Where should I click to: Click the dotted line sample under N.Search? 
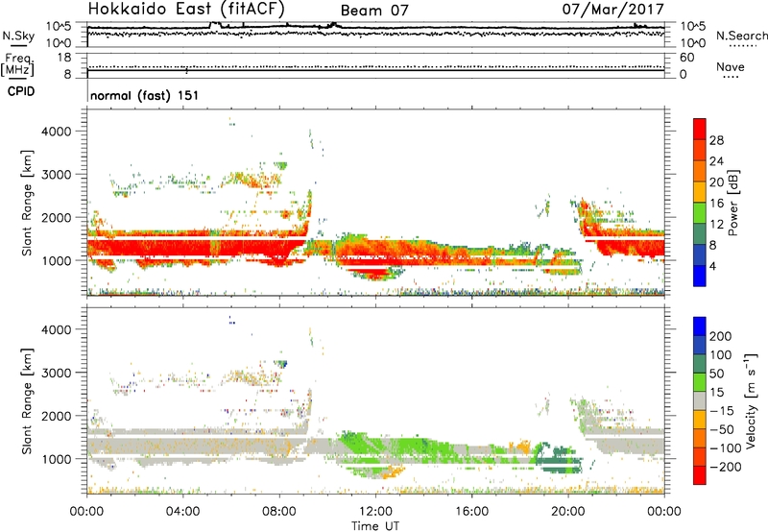coord(743,46)
